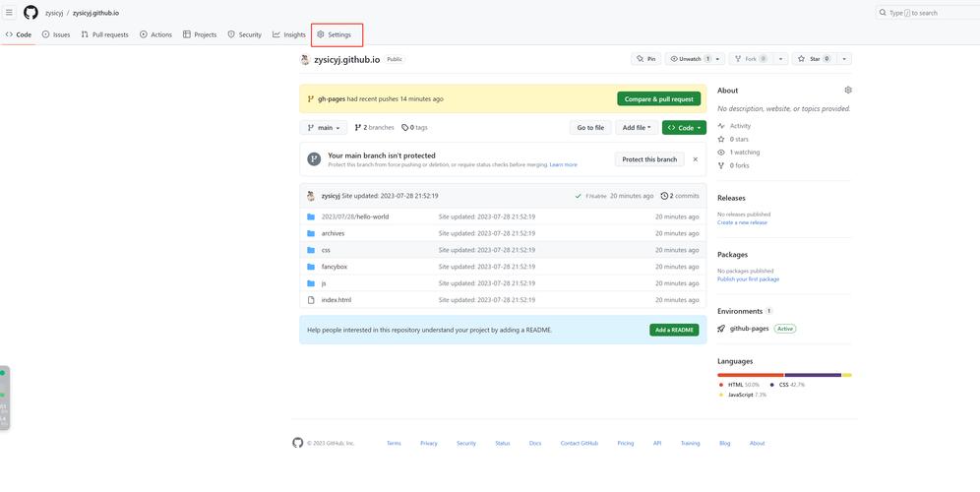Open the Projects tab
This screenshot has width=980, height=492.
[x=200, y=35]
